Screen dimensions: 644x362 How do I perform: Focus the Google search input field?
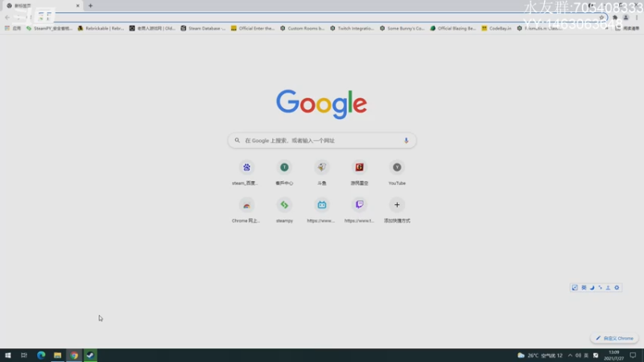coord(322,140)
